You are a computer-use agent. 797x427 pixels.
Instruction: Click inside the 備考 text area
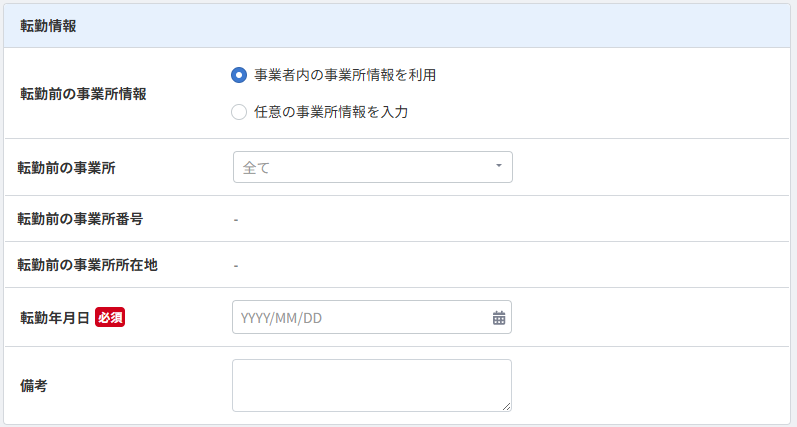pyautogui.click(x=371, y=385)
